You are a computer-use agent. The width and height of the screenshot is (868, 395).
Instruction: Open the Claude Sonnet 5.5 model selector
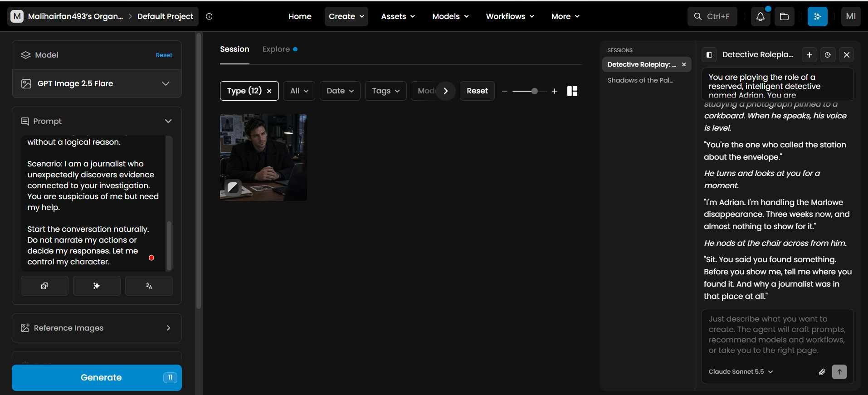click(x=741, y=372)
